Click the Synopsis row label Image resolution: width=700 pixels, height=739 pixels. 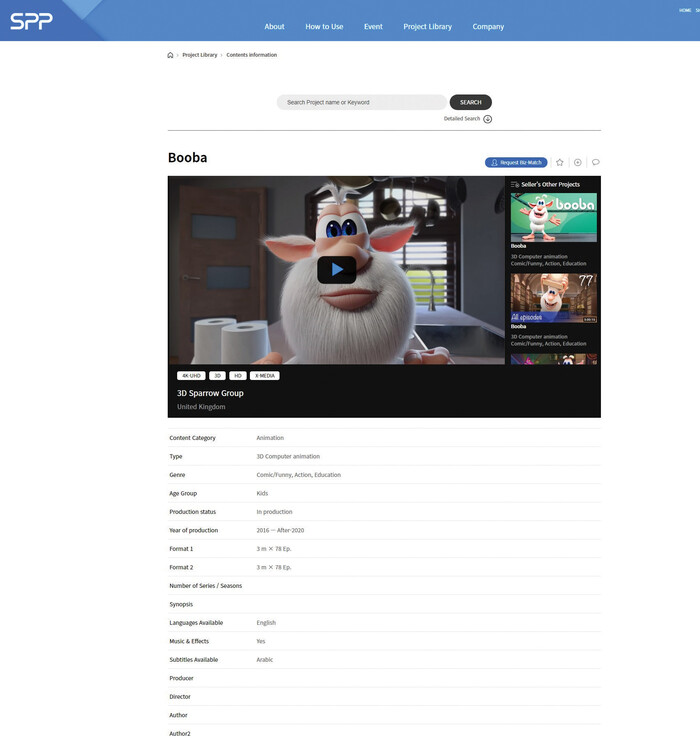tap(181, 604)
